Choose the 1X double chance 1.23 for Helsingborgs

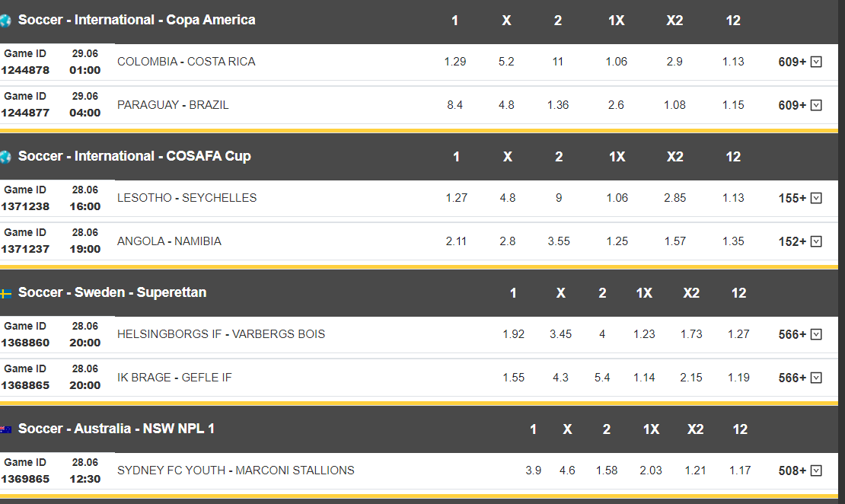[644, 334]
